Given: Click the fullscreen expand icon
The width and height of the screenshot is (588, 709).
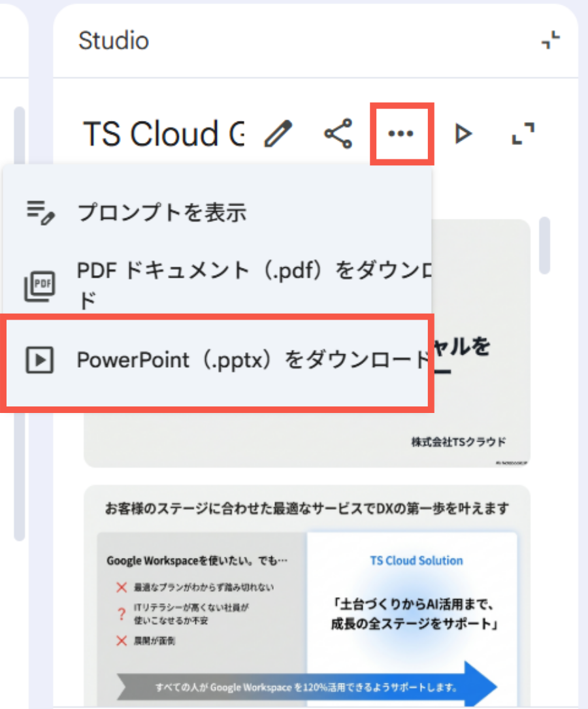Looking at the screenshot, I should click(x=523, y=133).
